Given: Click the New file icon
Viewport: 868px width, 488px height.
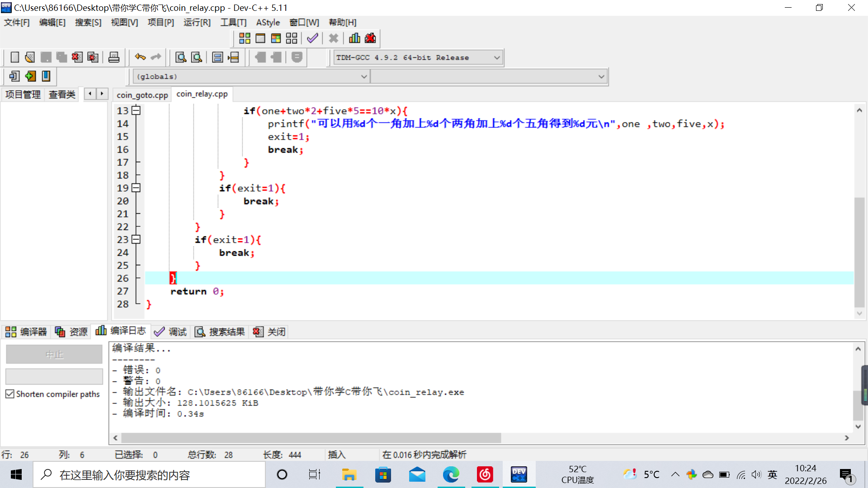Looking at the screenshot, I should pos(14,57).
